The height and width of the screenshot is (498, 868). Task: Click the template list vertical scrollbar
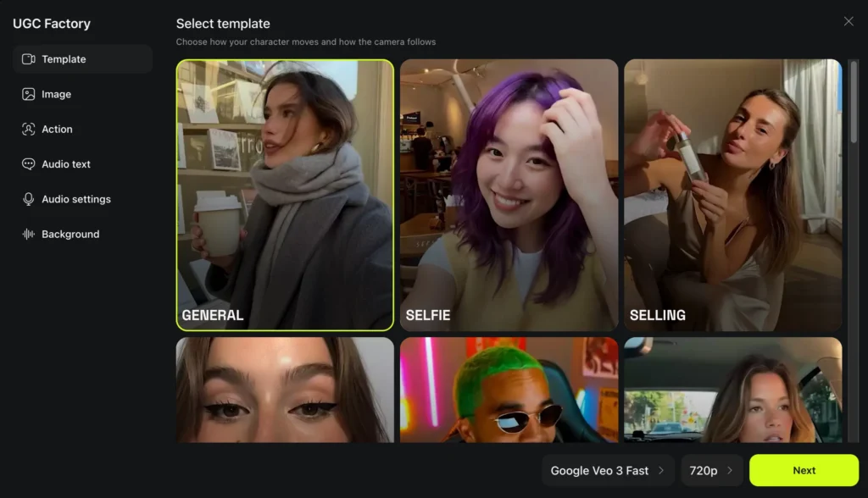tap(853, 102)
